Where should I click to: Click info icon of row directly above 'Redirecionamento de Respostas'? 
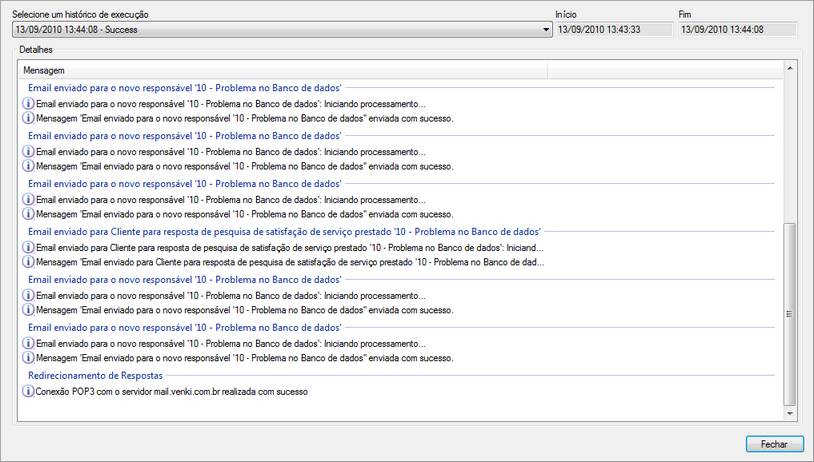pyautogui.click(x=28, y=357)
